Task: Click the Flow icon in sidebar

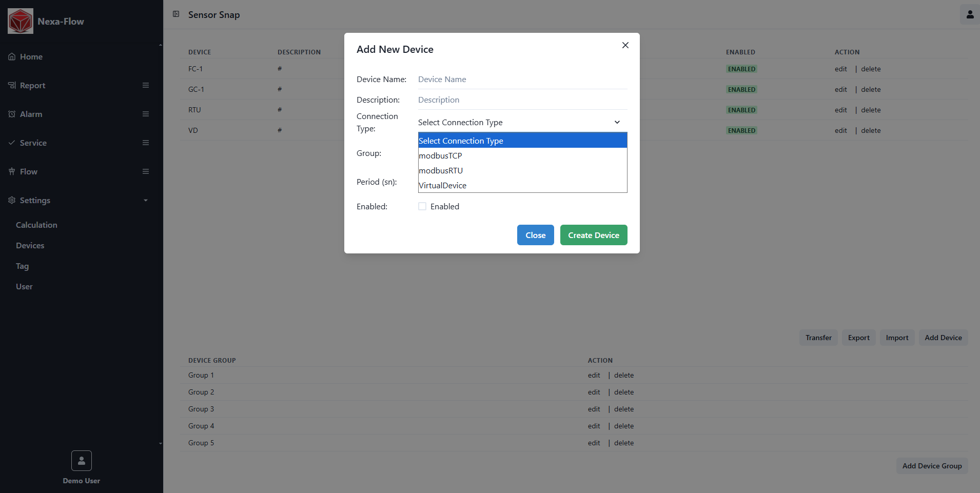Action: click(x=12, y=171)
